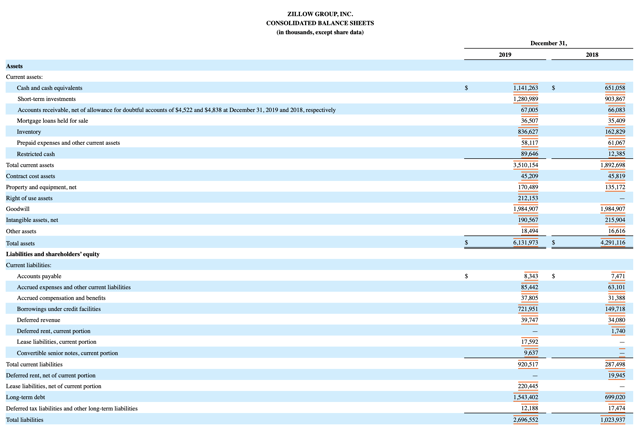
Task: Click the Accounts payable row label
Action: click(x=39, y=276)
